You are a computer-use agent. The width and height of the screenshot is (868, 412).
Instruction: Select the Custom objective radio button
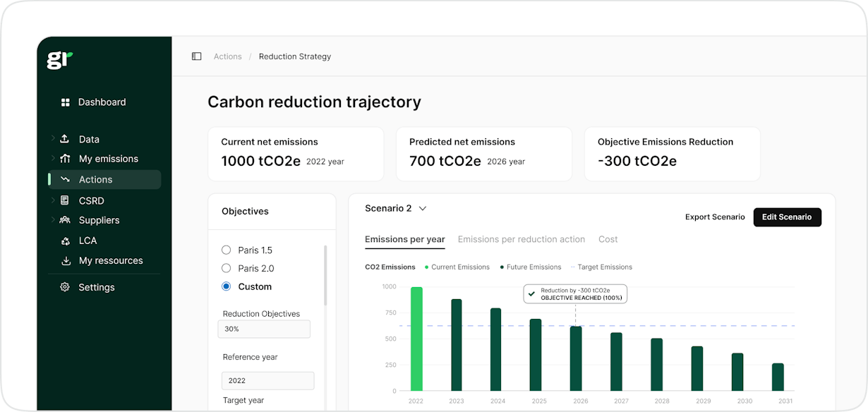(227, 286)
